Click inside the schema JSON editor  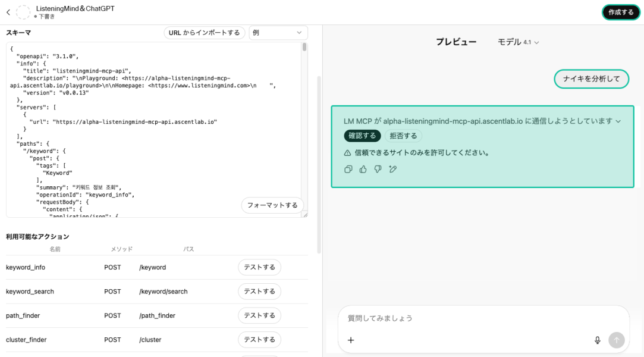click(154, 129)
